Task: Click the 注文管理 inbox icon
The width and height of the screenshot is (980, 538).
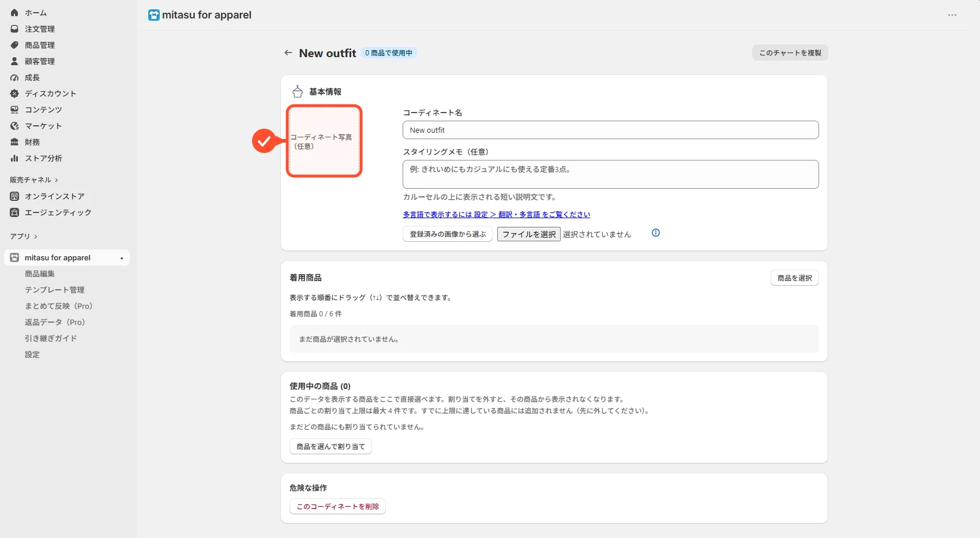Action: (14, 29)
